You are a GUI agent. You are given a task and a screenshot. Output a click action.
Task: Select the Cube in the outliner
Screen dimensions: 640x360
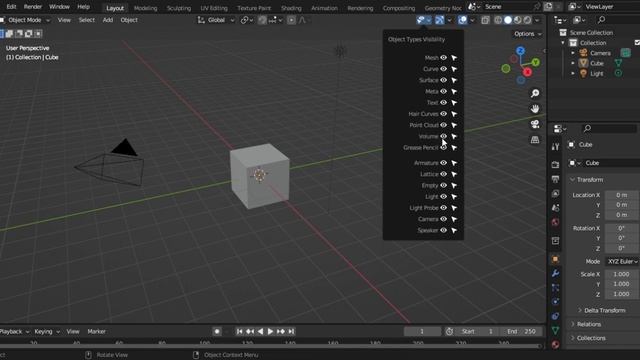(597, 63)
